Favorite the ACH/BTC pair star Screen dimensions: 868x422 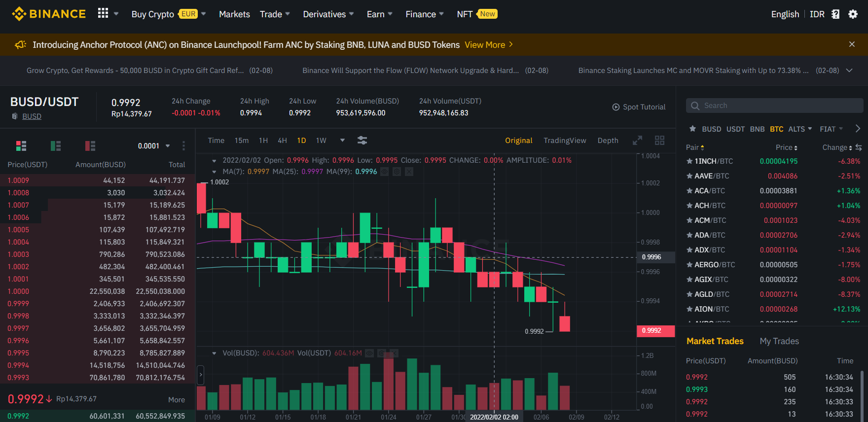point(689,206)
